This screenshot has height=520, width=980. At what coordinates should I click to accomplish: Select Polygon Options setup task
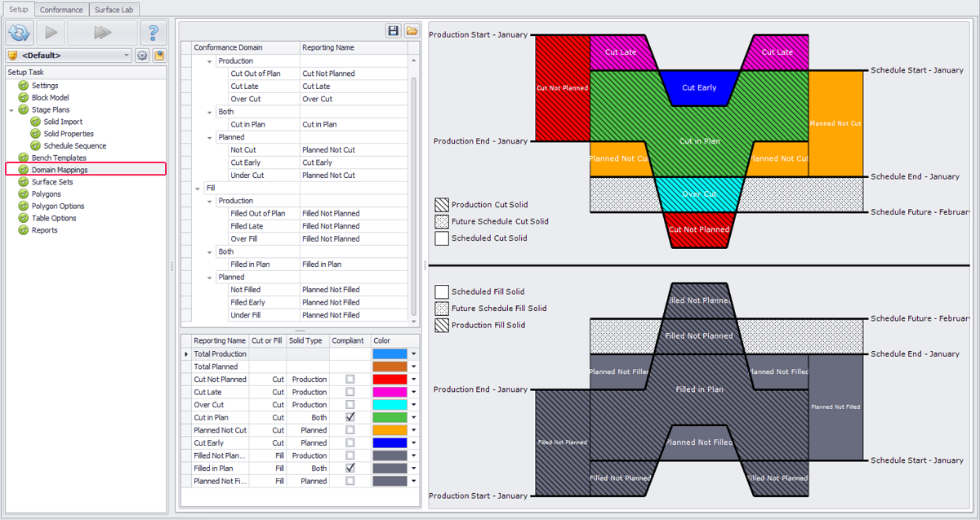(58, 206)
